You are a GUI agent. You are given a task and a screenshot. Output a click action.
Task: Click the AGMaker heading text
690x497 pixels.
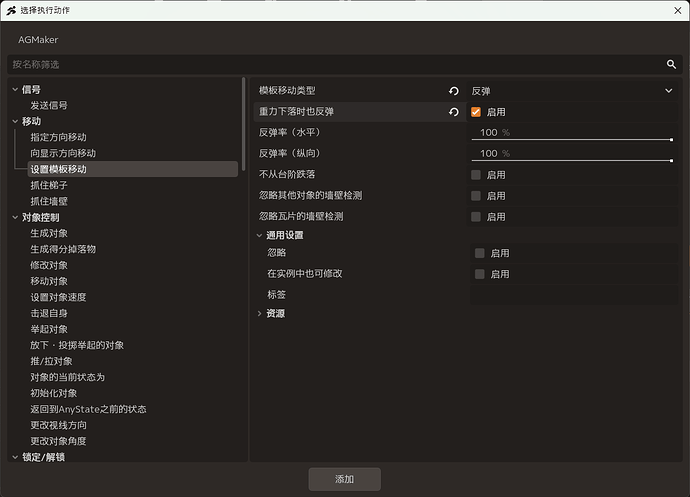click(38, 40)
